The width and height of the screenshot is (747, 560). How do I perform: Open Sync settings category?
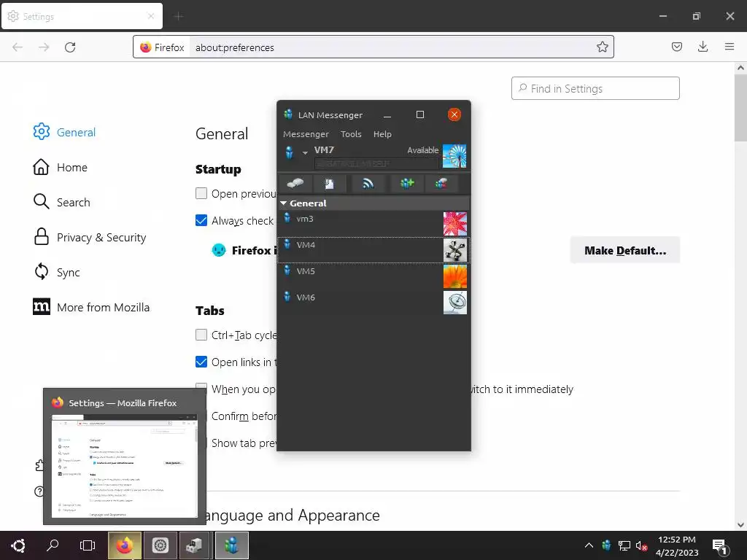click(x=56, y=272)
